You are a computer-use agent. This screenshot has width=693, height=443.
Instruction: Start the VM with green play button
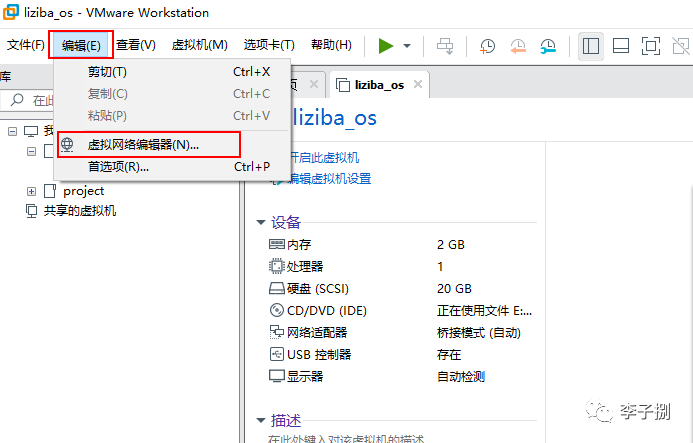pyautogui.click(x=385, y=46)
